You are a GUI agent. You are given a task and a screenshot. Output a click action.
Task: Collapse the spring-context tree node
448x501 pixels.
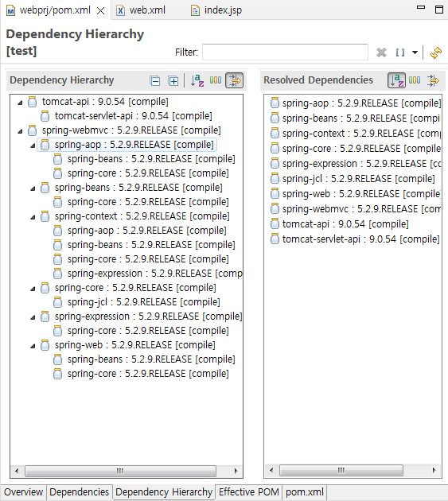pyautogui.click(x=33, y=217)
